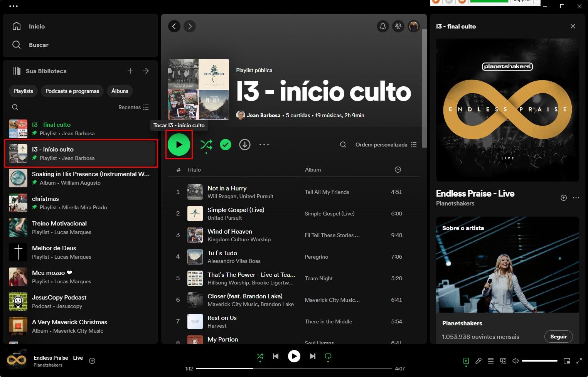
Task: Toggle saved-to-library green checkmark
Action: click(x=226, y=145)
